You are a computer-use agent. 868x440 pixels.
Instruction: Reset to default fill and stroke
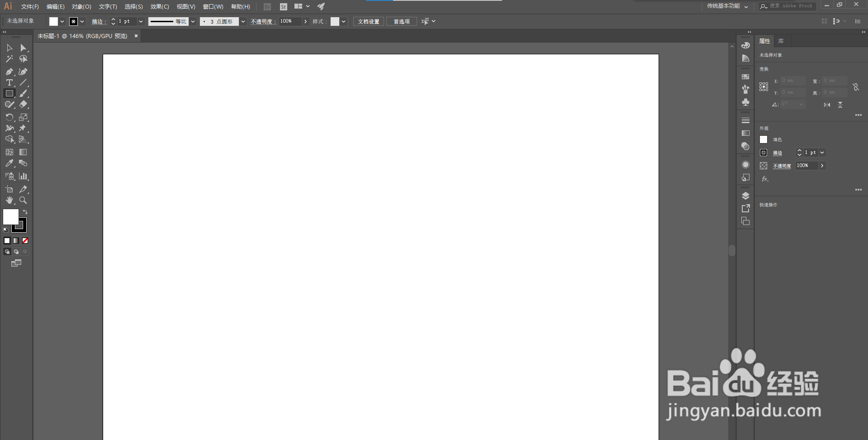coord(5,230)
